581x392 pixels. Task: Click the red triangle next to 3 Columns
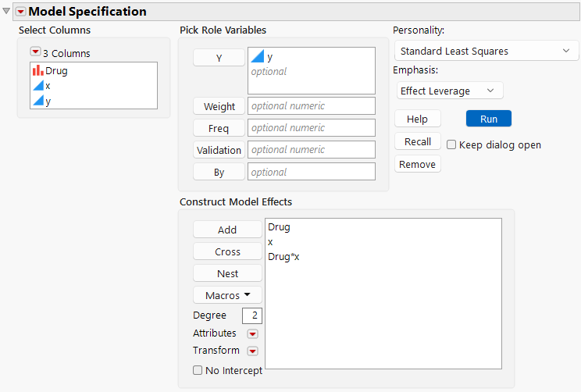[x=35, y=53]
